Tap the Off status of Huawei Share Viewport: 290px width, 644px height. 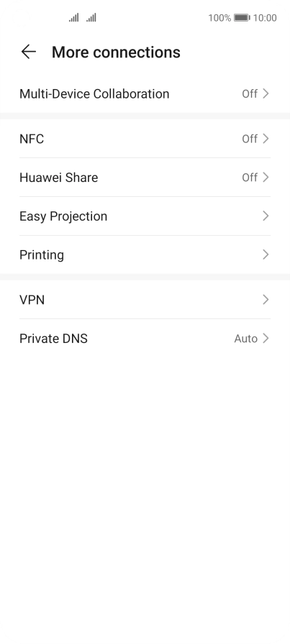click(250, 178)
